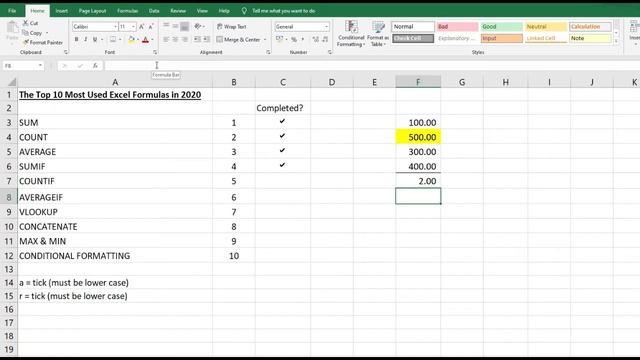Toggle Underline formatting
The height and width of the screenshot is (360, 640).
pyautogui.click(x=95, y=39)
